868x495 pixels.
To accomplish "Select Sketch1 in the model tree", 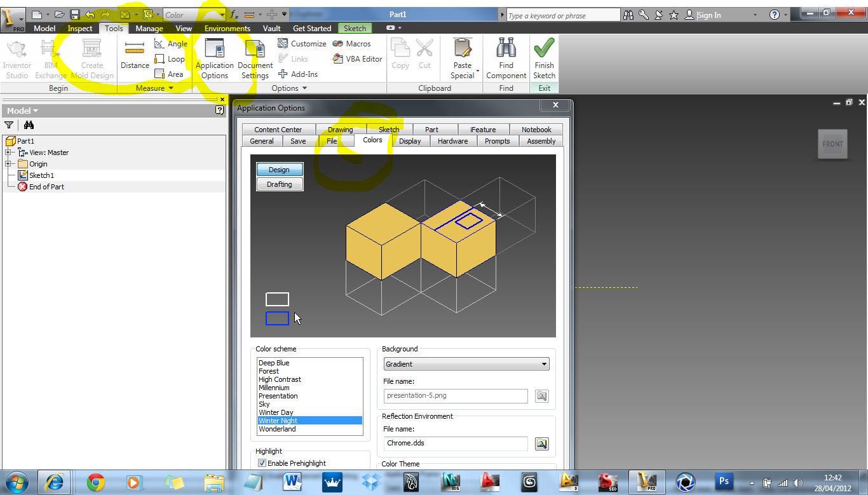I will [41, 175].
